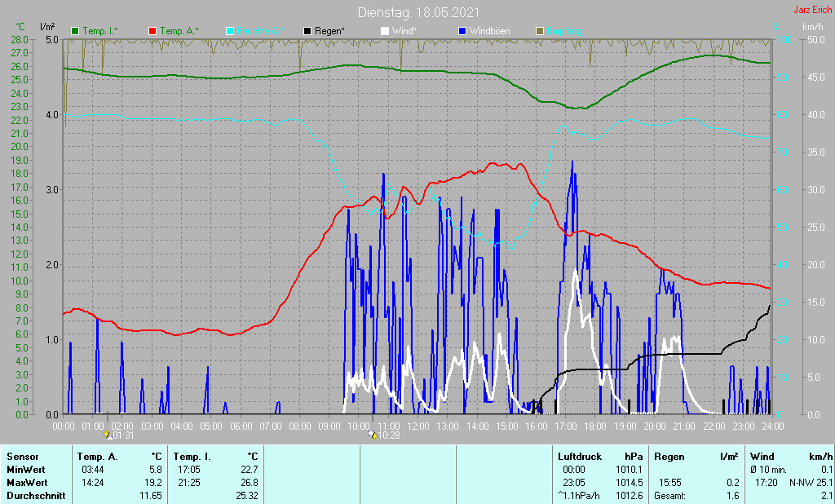The height and width of the screenshot is (504, 835).
Task: Click the '21:25' time cell
Action: click(x=188, y=483)
